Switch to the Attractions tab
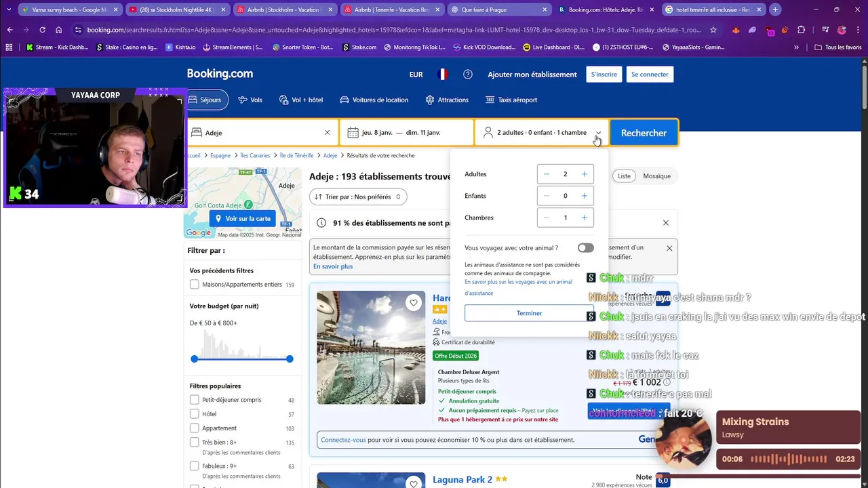 (x=447, y=100)
